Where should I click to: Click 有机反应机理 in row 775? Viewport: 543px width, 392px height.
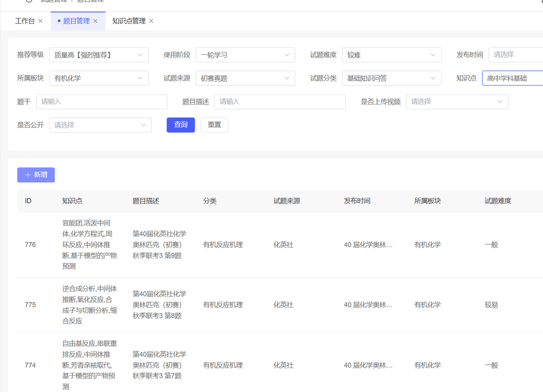(222, 305)
